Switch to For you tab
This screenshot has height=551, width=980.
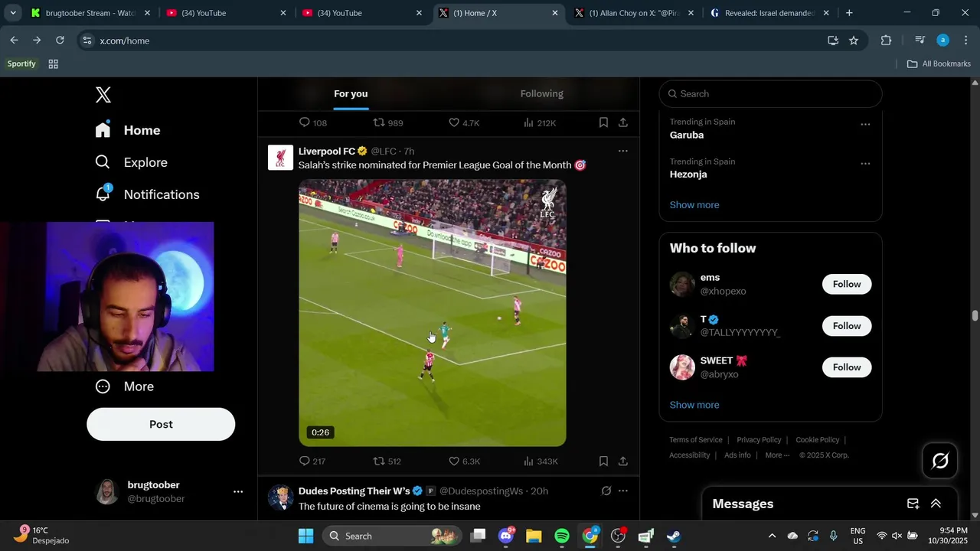click(351, 93)
